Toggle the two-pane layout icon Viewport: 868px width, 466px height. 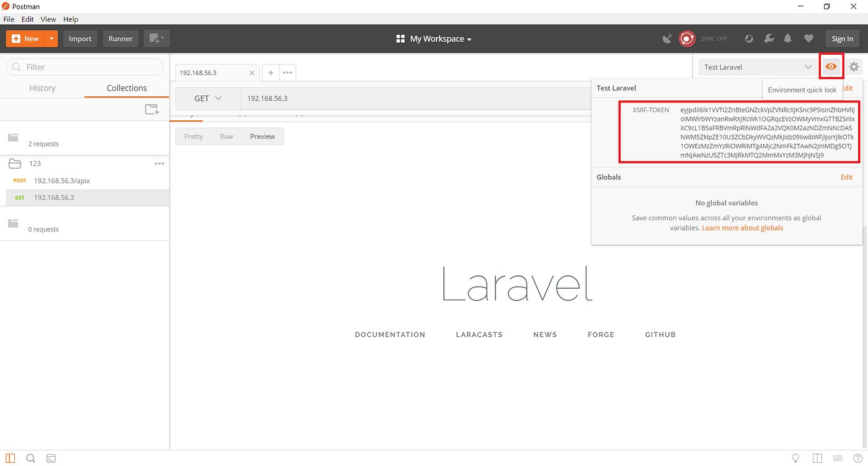[x=818, y=459]
